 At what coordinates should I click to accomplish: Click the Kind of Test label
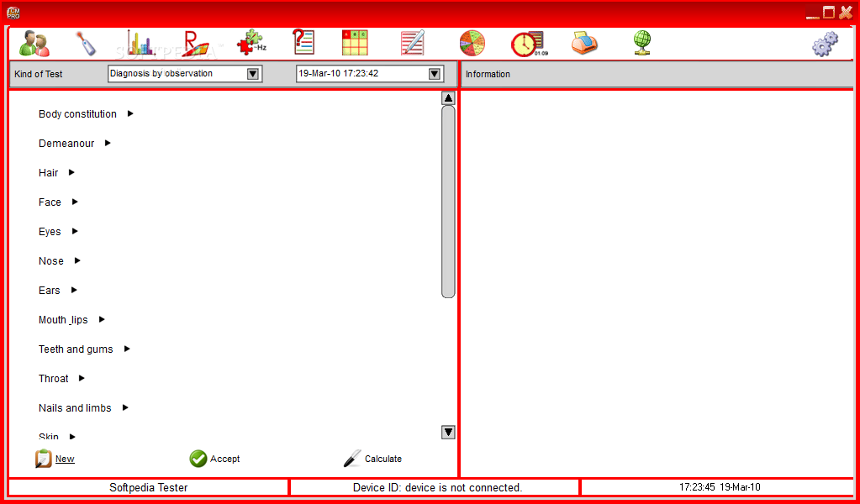39,74
